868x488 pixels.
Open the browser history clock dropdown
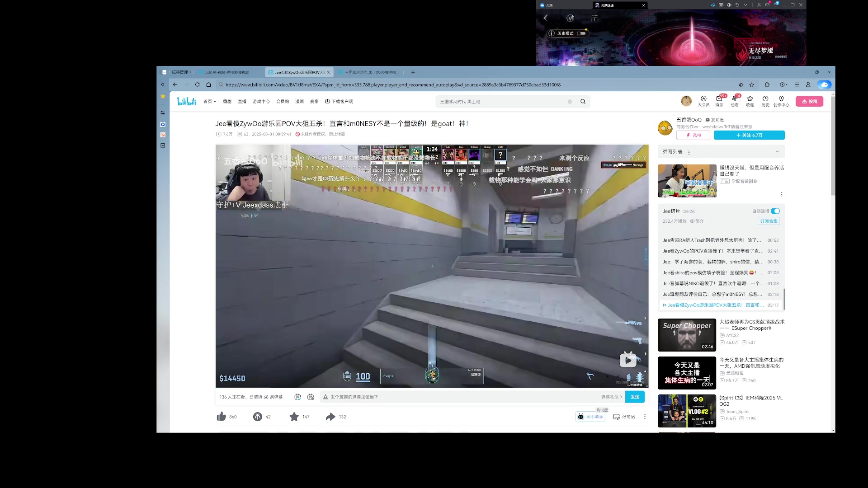tap(783, 84)
